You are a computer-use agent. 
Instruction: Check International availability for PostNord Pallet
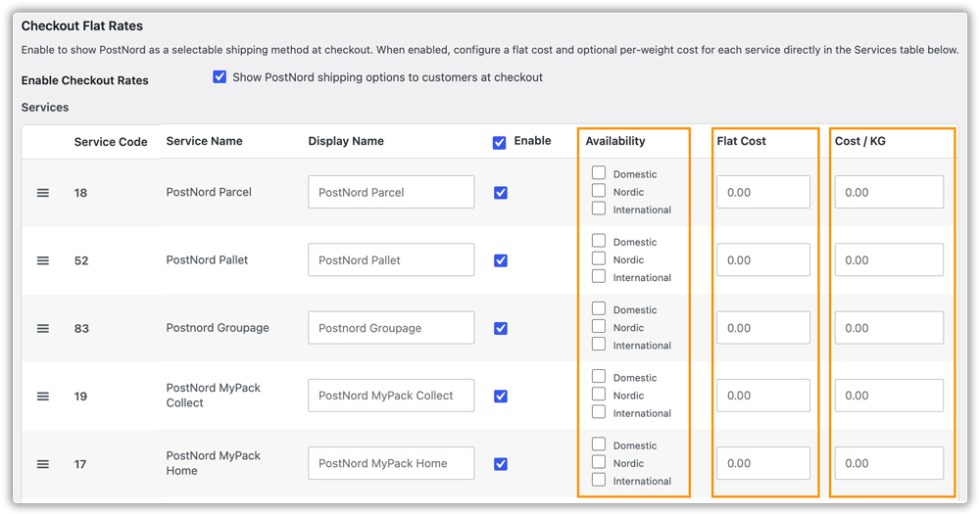pos(599,276)
